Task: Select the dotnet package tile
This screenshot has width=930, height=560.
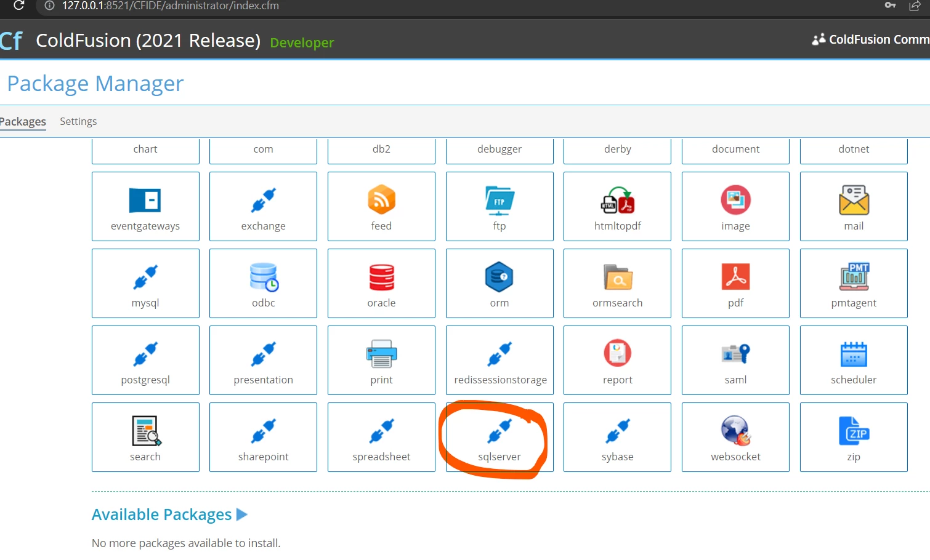Action: [854, 151]
